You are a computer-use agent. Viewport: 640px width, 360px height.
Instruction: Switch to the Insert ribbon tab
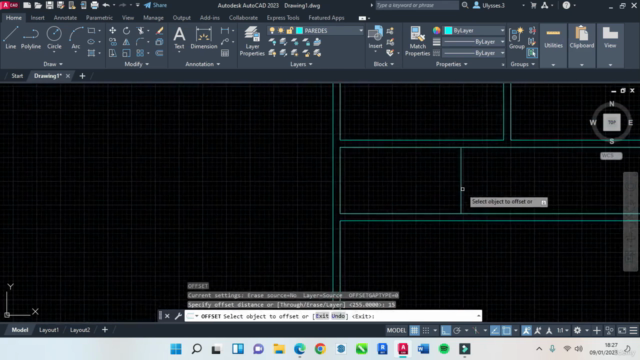[x=38, y=18]
